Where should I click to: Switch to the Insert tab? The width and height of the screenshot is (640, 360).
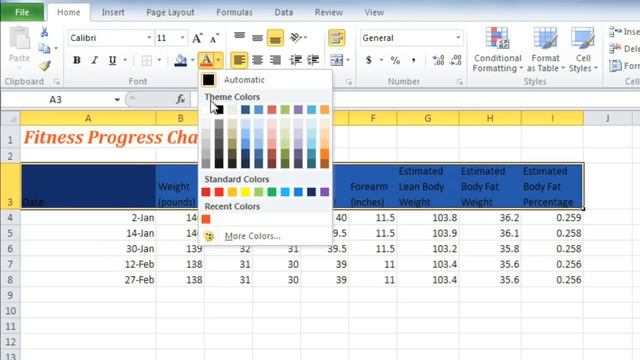[x=113, y=12]
